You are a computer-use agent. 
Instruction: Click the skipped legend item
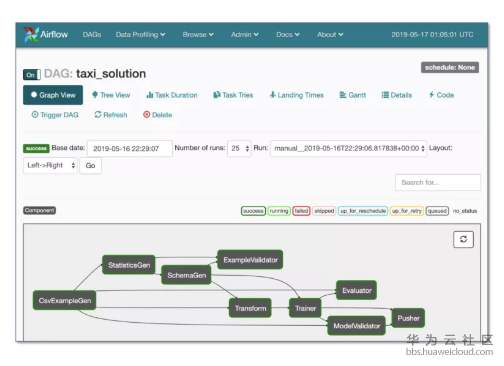click(324, 211)
